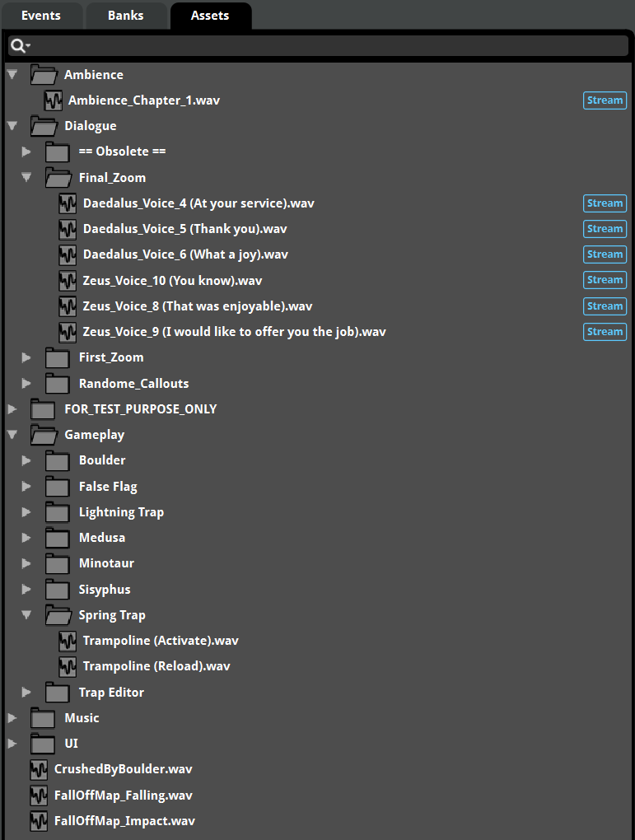Click waveform icon of Zeus_Voice_9 file
The height and width of the screenshot is (840, 635).
click(x=68, y=332)
